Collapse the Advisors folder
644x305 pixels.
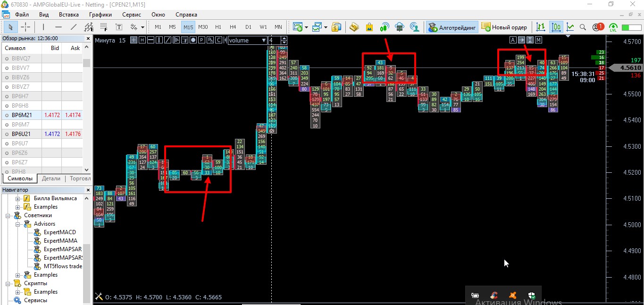(x=18, y=224)
